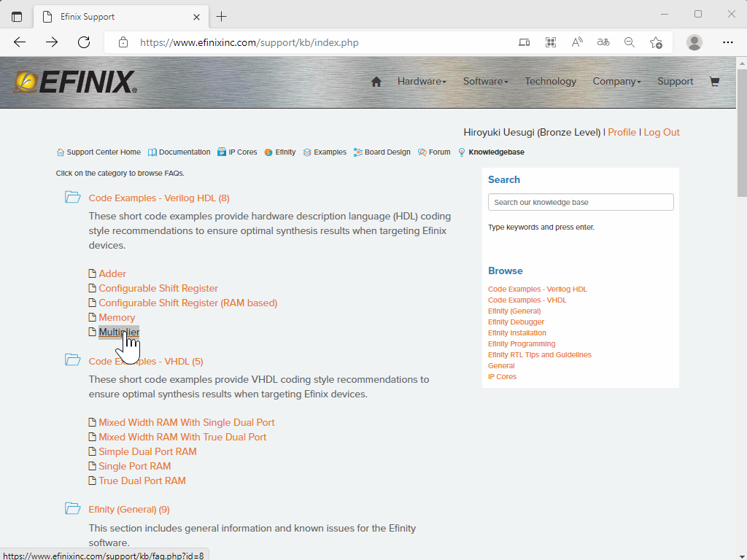Open Code Examples - Verilog HDL (8) category

(x=158, y=198)
